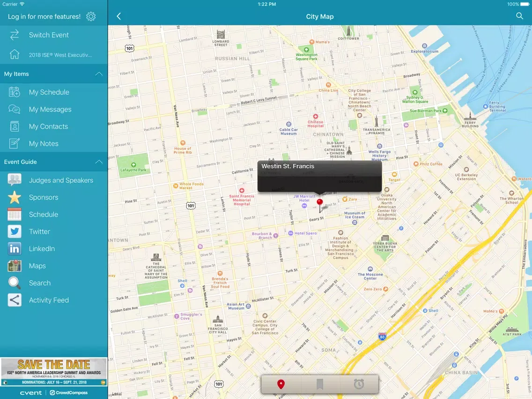Tap the Hotel Spero marker
The image size is (532, 399).
click(291, 233)
